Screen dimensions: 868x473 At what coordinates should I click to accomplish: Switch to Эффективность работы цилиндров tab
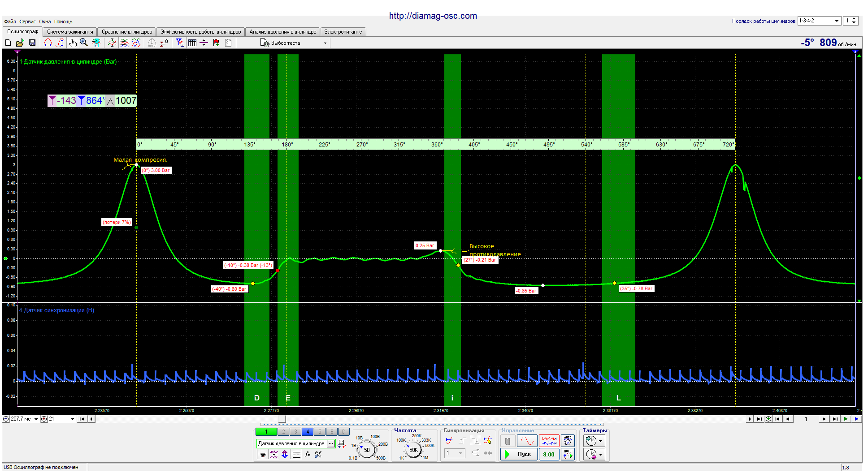click(x=201, y=32)
